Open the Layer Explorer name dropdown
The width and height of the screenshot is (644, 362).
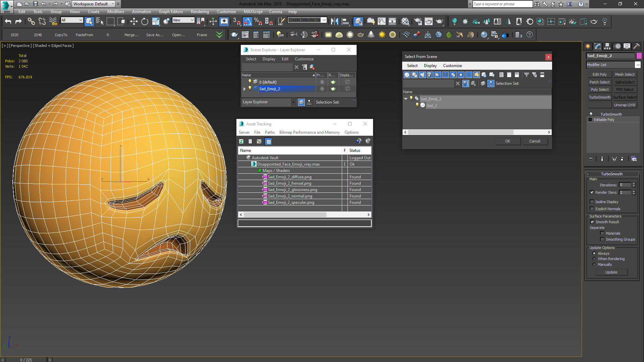[293, 102]
